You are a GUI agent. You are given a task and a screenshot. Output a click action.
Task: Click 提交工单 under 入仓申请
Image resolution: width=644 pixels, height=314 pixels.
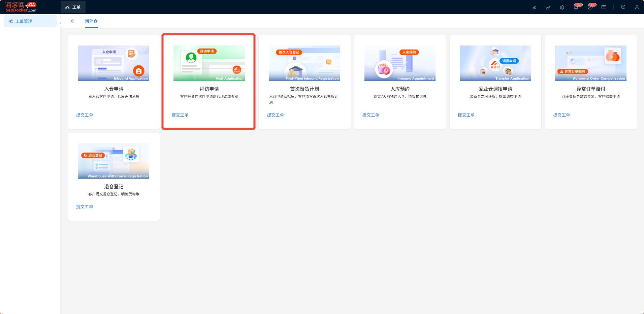click(x=85, y=115)
